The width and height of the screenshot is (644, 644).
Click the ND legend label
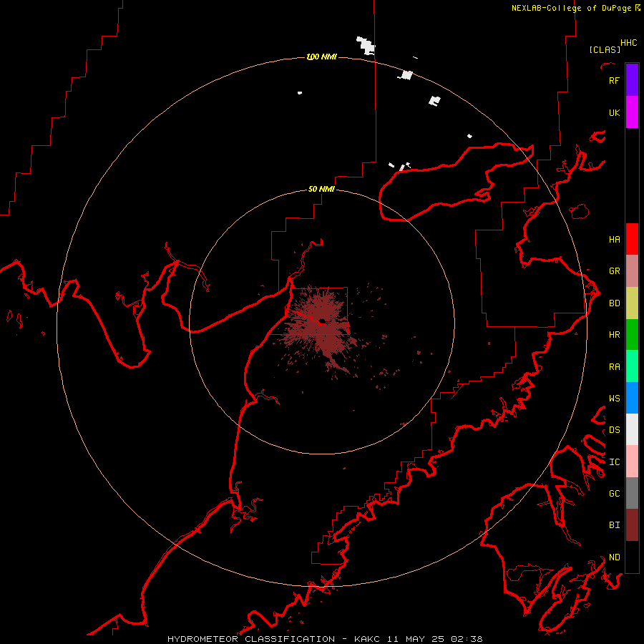pyautogui.click(x=615, y=557)
